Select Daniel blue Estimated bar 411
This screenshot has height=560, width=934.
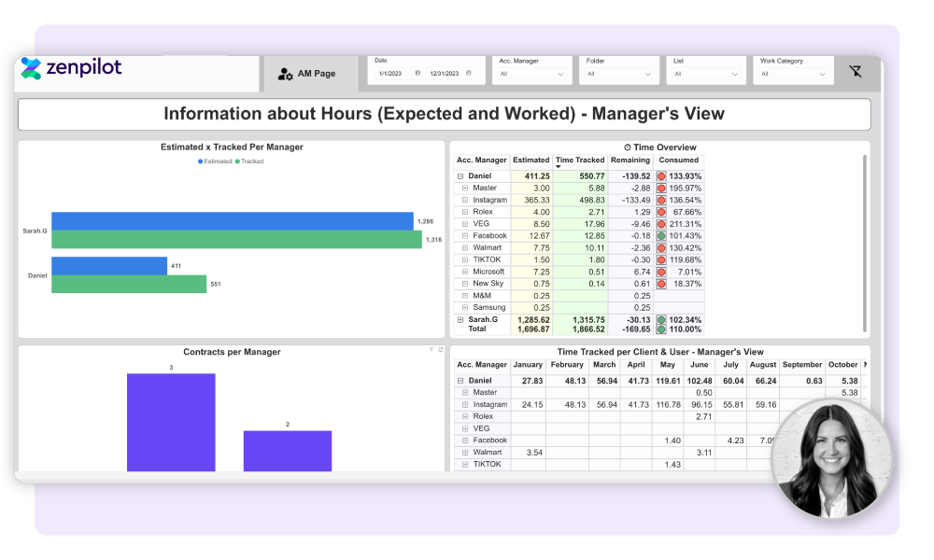coord(109,265)
